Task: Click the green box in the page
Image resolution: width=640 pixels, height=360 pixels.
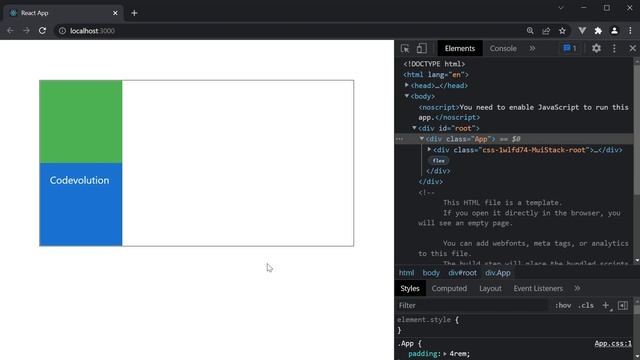Action: click(81, 122)
